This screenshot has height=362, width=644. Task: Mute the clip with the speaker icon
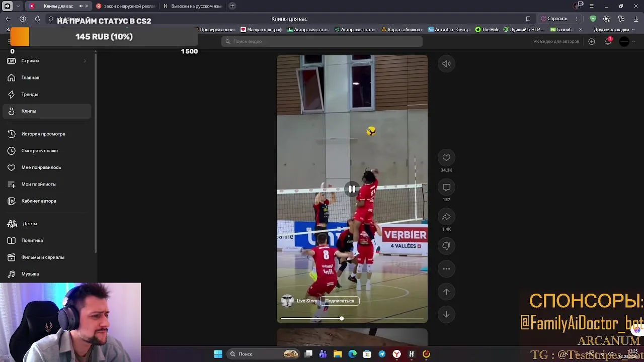pos(446,64)
